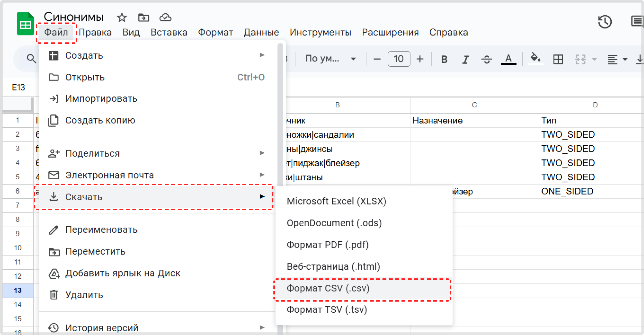Open the cell borders tool
This screenshot has height=335, width=644.
pyautogui.click(x=558, y=59)
